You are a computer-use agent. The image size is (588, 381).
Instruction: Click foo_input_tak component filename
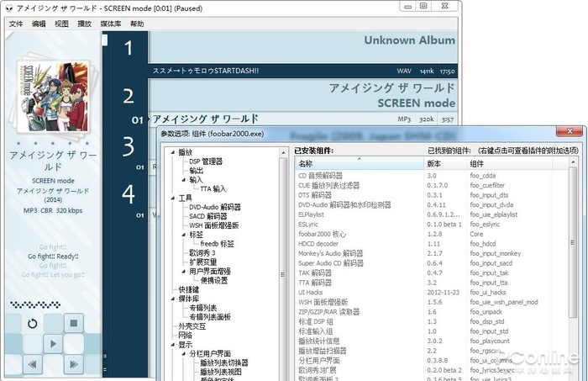(x=491, y=273)
